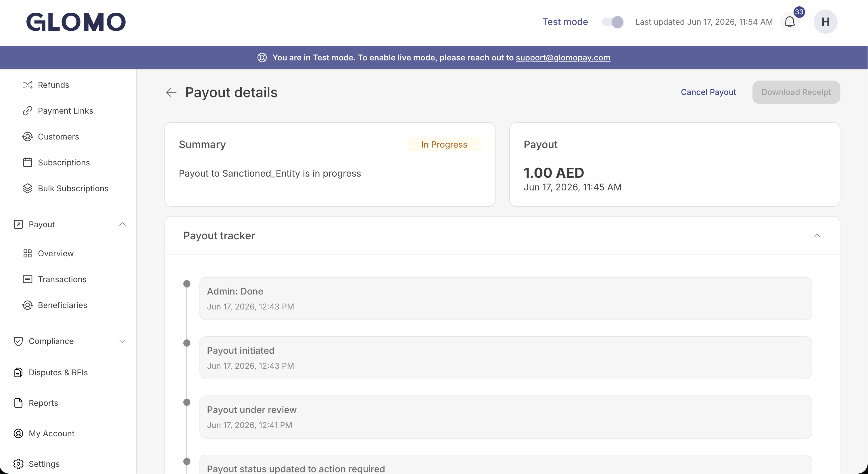Click the Payout section arrow icon
The image size is (868, 474).
18,225
